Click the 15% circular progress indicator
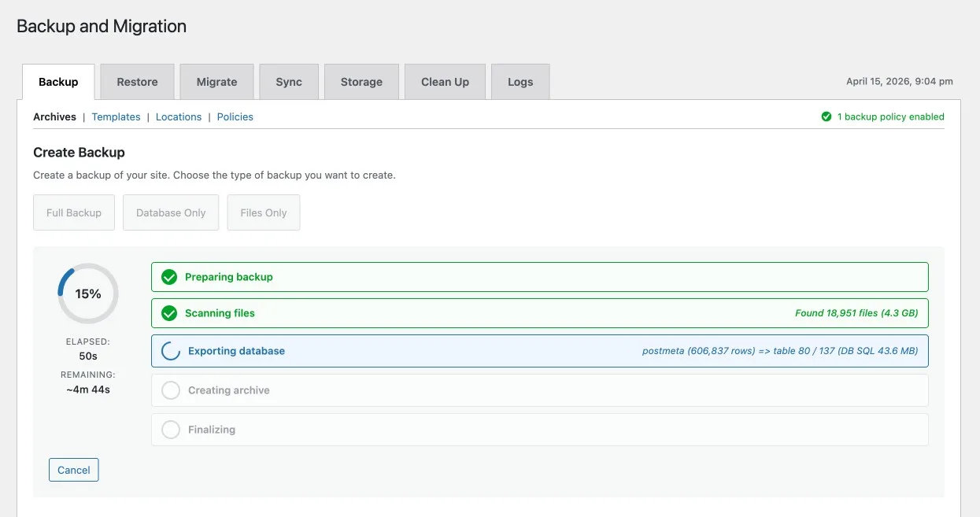This screenshot has height=517, width=980. click(88, 294)
